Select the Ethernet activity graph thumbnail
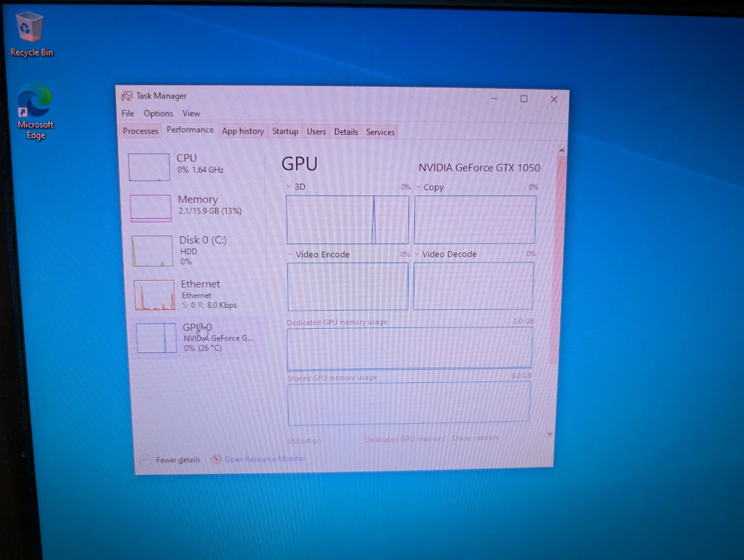The width and height of the screenshot is (744, 560). pos(154,295)
